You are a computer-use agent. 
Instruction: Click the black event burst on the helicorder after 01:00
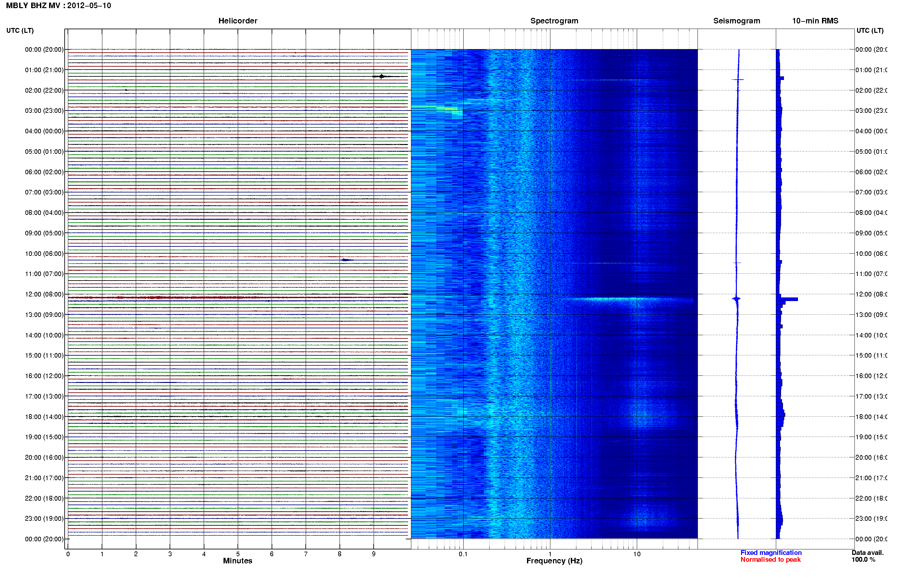tap(382, 76)
